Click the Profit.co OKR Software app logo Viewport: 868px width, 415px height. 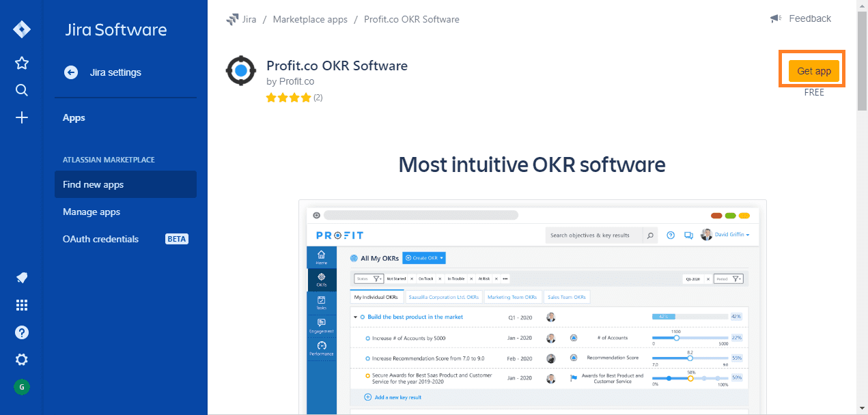point(240,71)
